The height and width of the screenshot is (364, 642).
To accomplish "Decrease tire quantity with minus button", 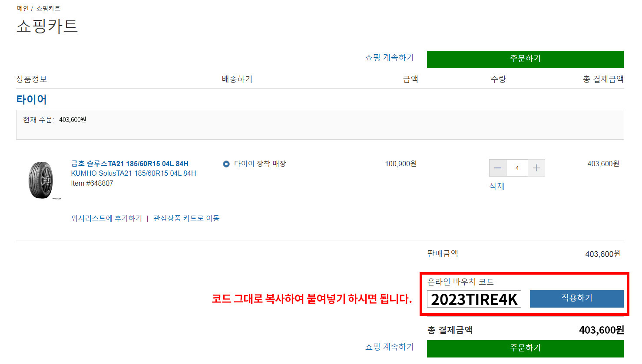I will [x=498, y=168].
